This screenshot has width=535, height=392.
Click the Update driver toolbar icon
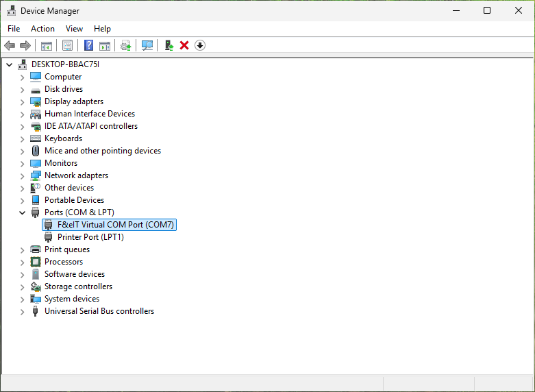[x=126, y=45]
